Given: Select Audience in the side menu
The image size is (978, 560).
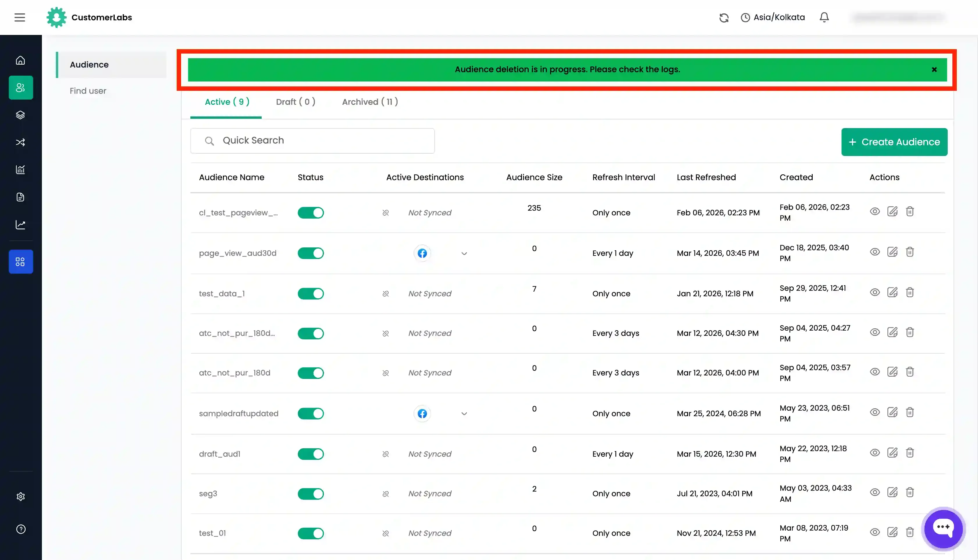Looking at the screenshot, I should (111, 65).
